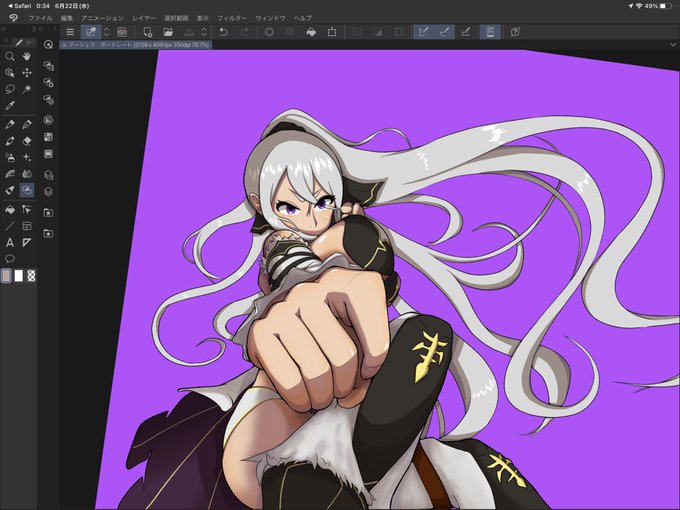Select the Operation object tool

(10, 73)
